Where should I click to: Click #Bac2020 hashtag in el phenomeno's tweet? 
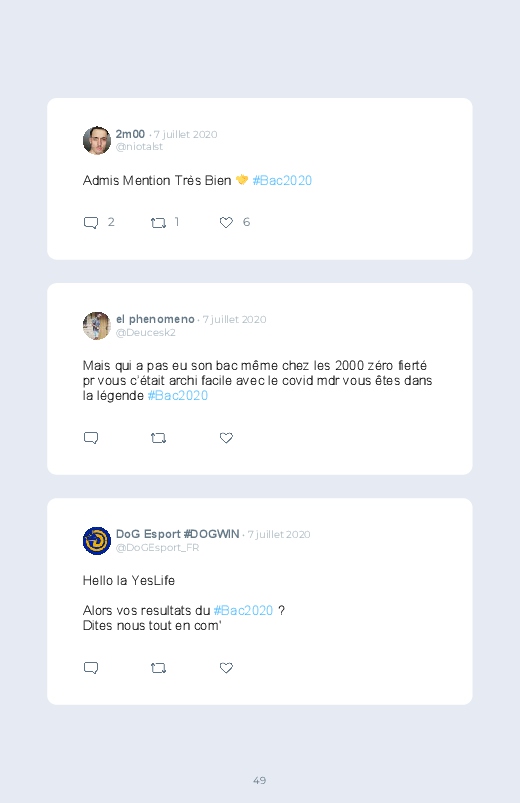178,395
